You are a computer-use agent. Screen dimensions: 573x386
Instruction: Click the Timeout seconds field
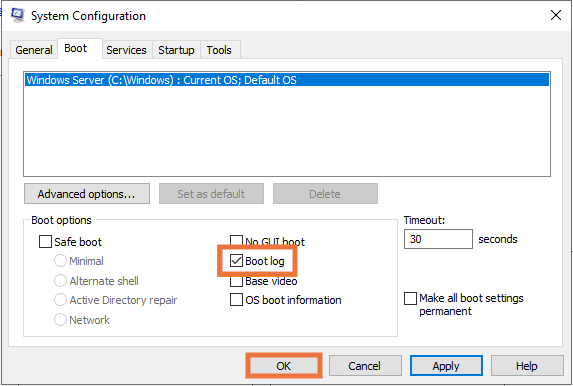tap(438, 239)
